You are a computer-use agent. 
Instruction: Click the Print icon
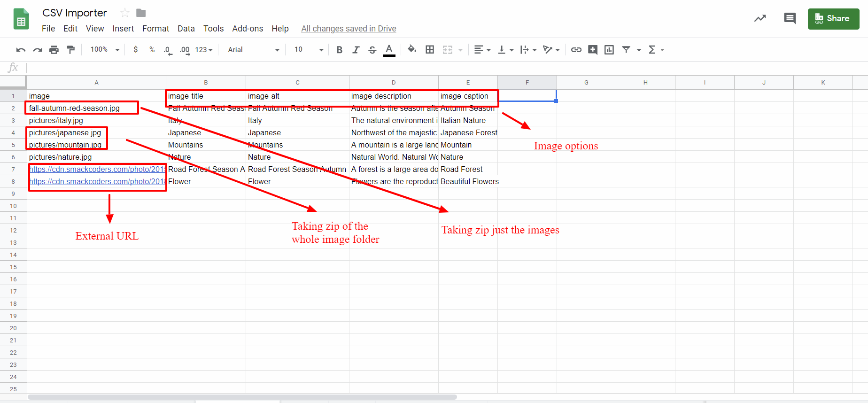coord(54,50)
